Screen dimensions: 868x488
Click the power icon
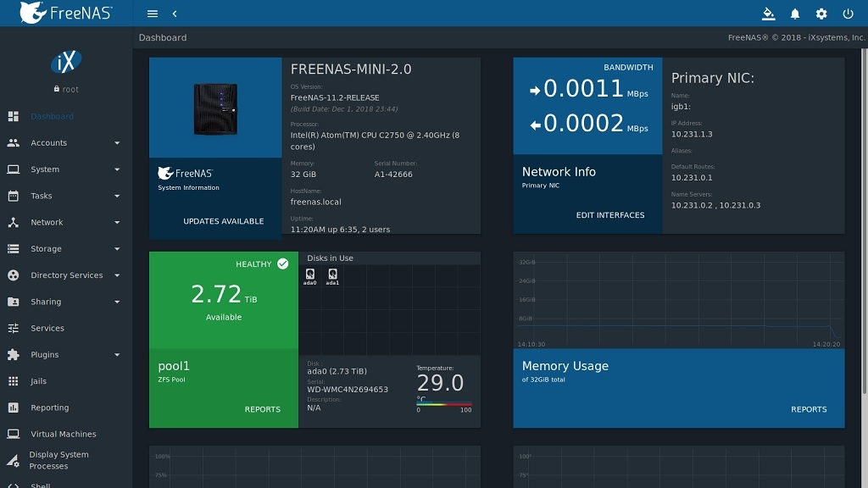click(x=848, y=14)
